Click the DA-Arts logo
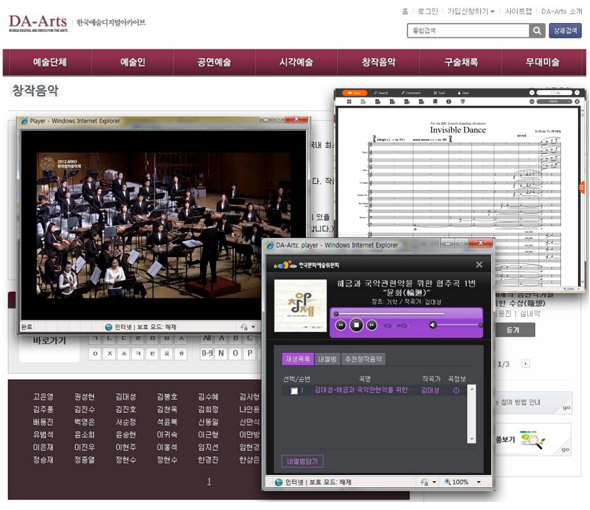Viewport: 590px width, 510px height. [x=38, y=23]
